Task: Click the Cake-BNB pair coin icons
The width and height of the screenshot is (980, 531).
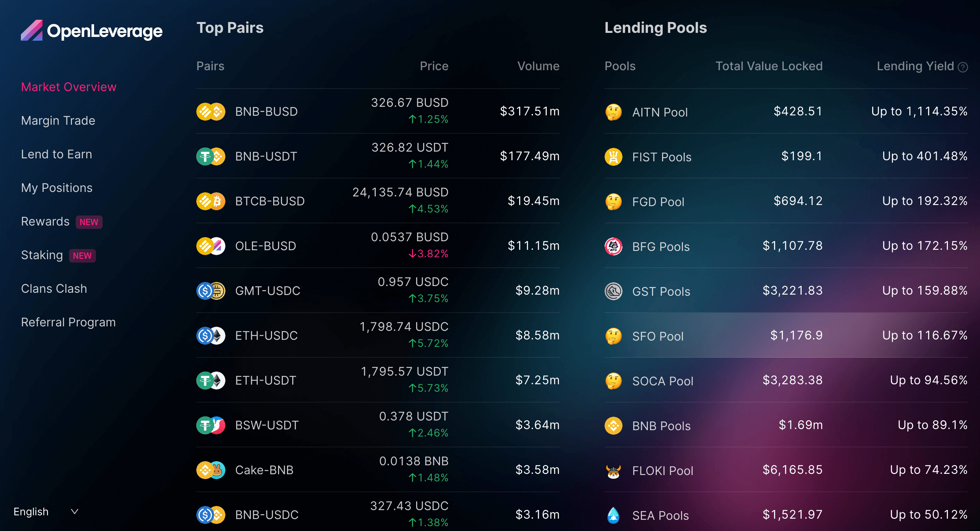Action: pos(211,470)
